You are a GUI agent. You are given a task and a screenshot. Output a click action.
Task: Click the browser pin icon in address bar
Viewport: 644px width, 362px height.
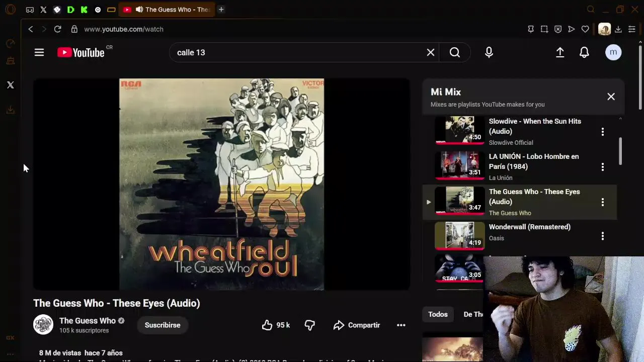tap(531, 29)
